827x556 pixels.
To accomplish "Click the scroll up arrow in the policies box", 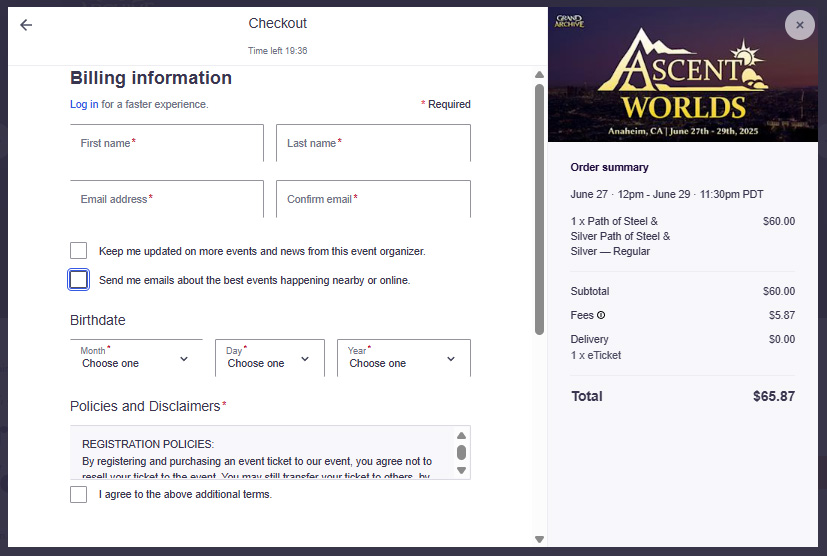I will pyautogui.click(x=461, y=436).
